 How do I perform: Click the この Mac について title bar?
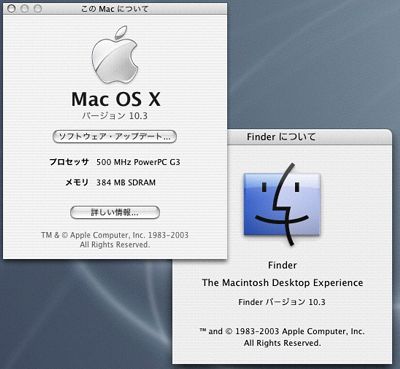(115, 9)
